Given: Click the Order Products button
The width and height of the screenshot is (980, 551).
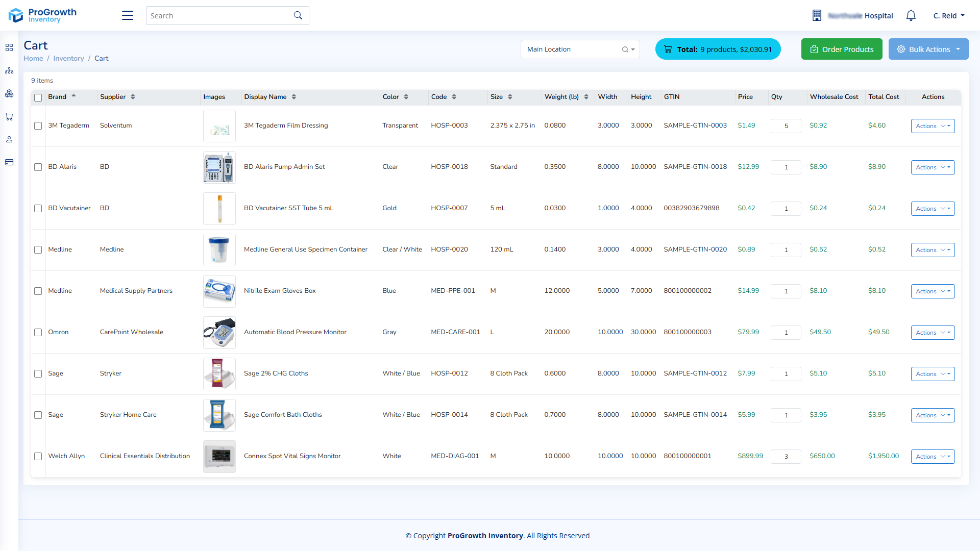Looking at the screenshot, I should 842,49.
